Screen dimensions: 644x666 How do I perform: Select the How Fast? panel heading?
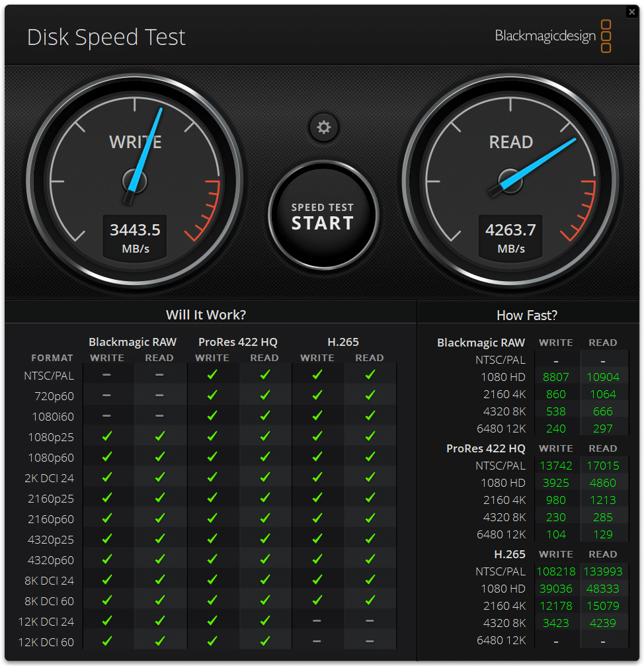coord(527,315)
